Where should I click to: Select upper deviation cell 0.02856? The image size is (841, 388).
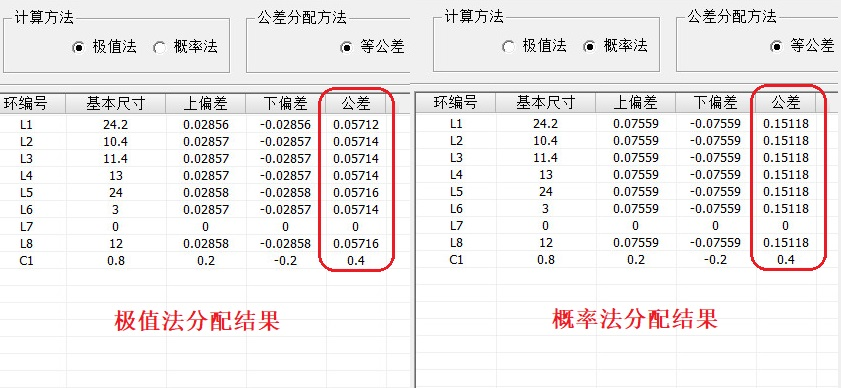[x=205, y=125]
